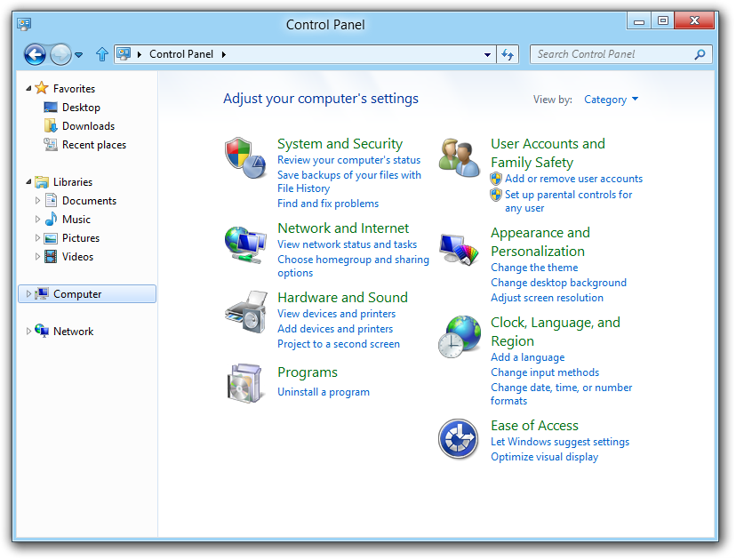Viewport: 736px width, 560px height.
Task: Click the Back arrow button
Action: click(x=36, y=54)
